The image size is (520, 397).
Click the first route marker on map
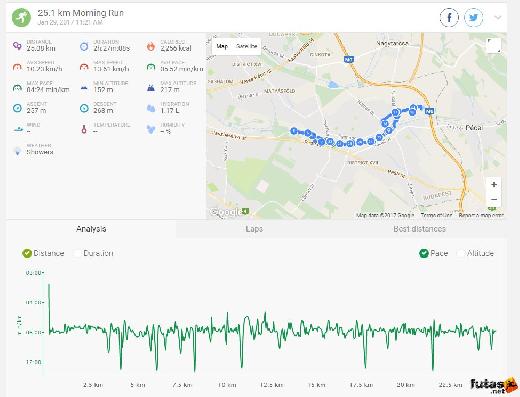click(293, 131)
